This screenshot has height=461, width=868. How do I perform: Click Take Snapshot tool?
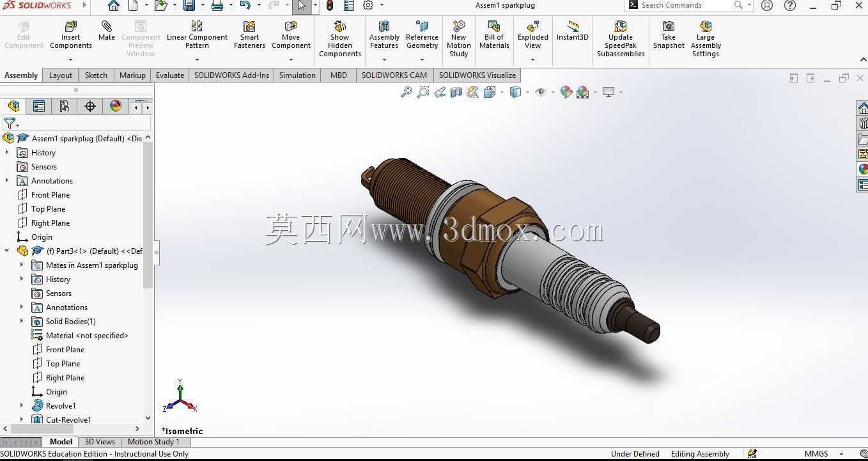pos(669,35)
